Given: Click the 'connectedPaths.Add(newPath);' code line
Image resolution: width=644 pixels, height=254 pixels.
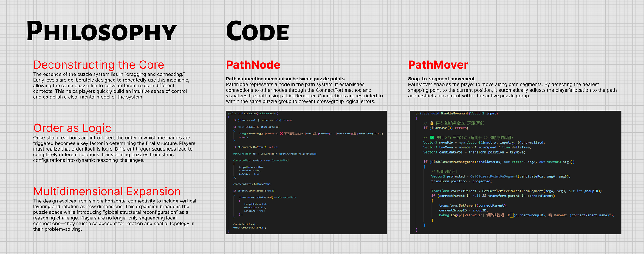Looking at the screenshot, I should 252,184.
